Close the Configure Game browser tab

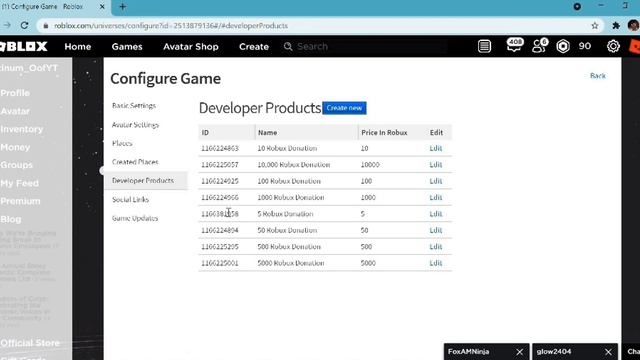pos(102,7)
